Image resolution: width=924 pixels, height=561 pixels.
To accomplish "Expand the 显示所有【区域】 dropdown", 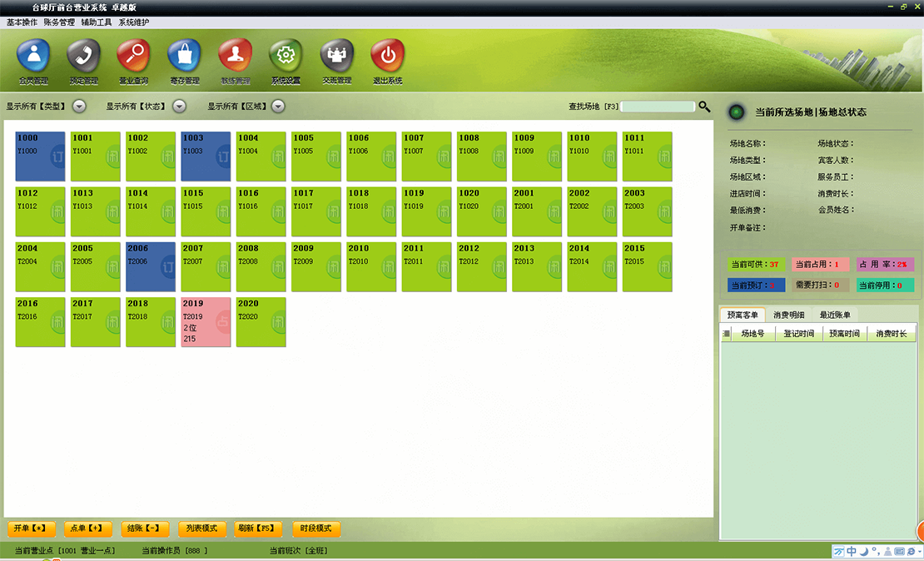I will 278,106.
